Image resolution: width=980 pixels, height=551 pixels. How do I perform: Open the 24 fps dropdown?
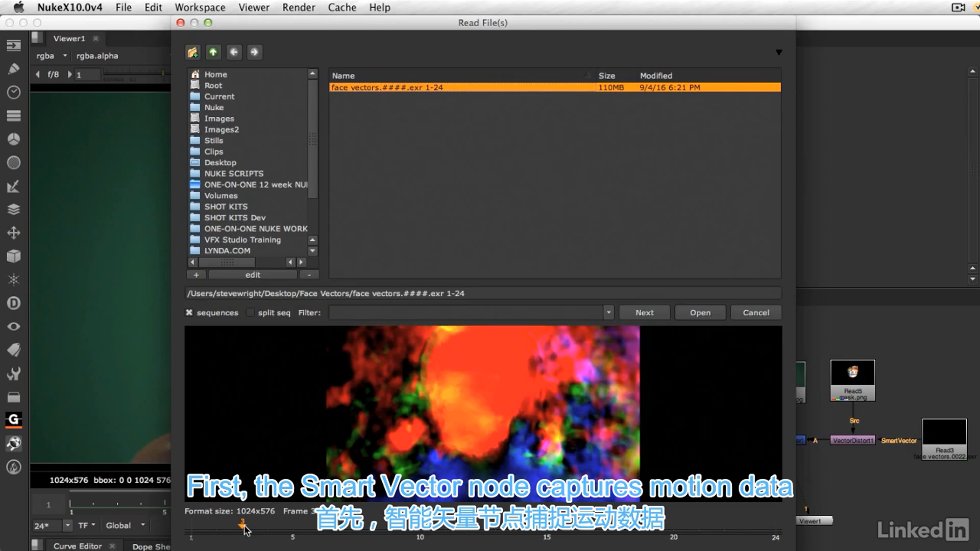tap(67, 525)
